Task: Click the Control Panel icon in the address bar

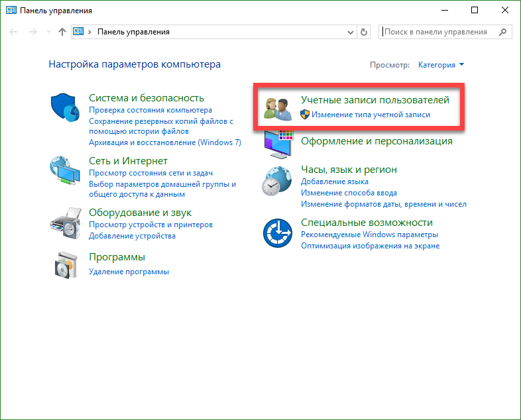Action: [78, 32]
